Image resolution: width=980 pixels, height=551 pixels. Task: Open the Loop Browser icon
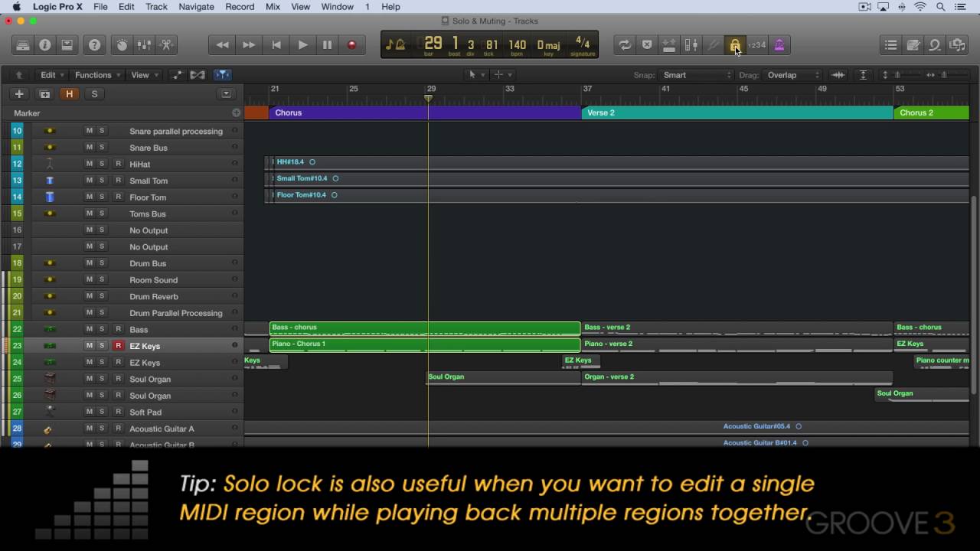click(x=935, y=45)
